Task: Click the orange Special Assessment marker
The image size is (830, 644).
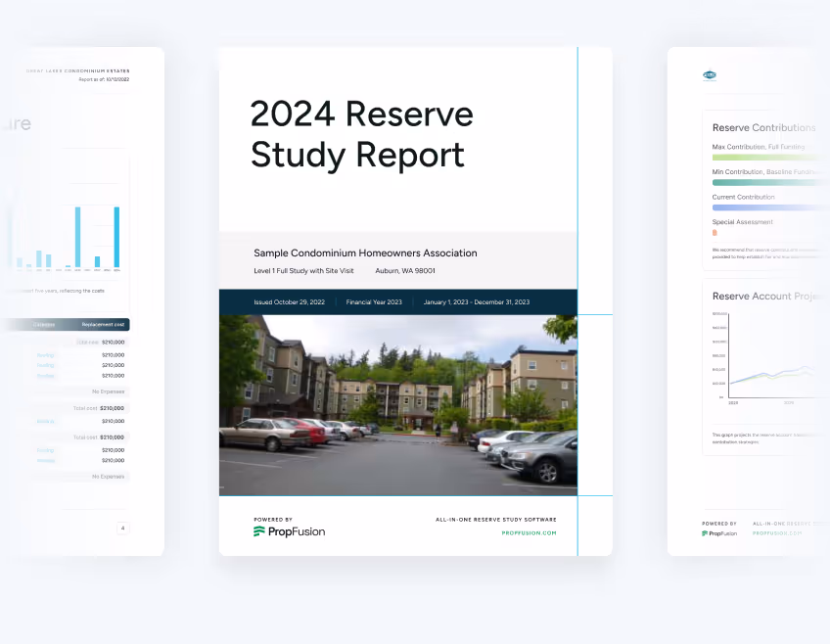Action: tap(715, 233)
